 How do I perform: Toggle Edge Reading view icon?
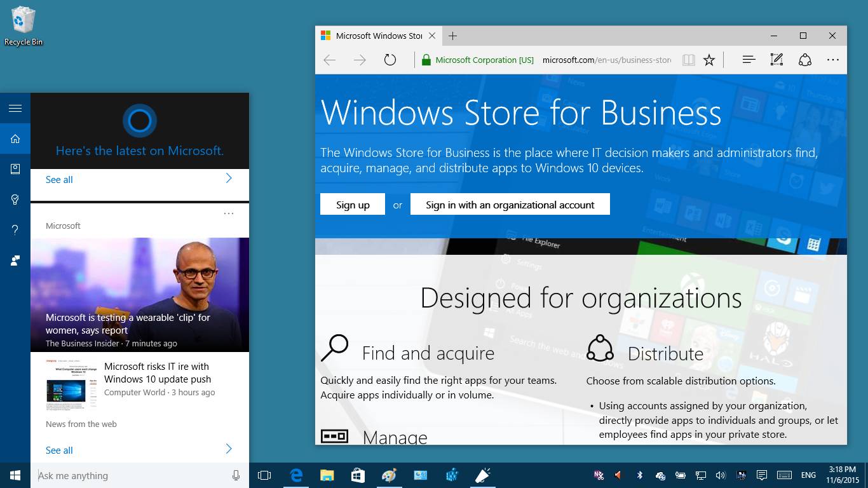(688, 60)
